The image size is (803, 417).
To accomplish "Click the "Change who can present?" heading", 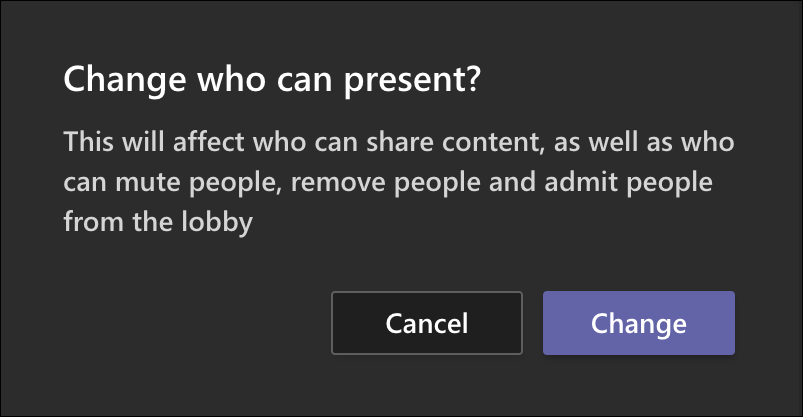I will click(273, 80).
